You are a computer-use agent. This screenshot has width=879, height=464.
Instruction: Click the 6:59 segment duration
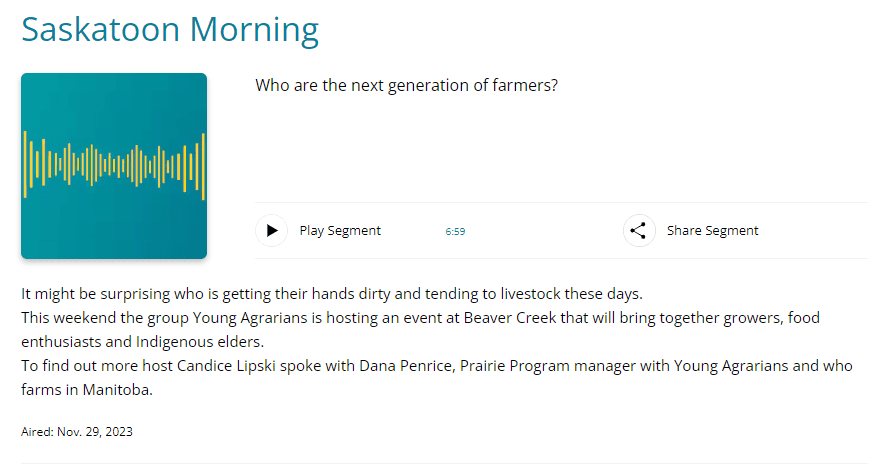click(455, 232)
